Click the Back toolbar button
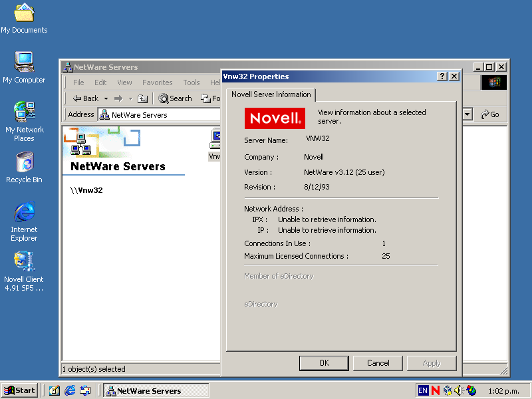Image resolution: width=532 pixels, height=399 pixels. coord(85,98)
